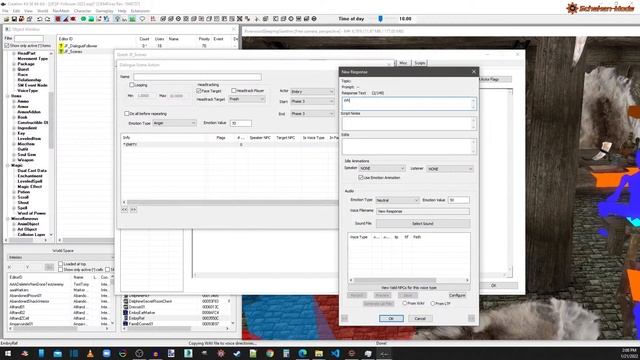Click the Configure button

[x=457, y=295]
